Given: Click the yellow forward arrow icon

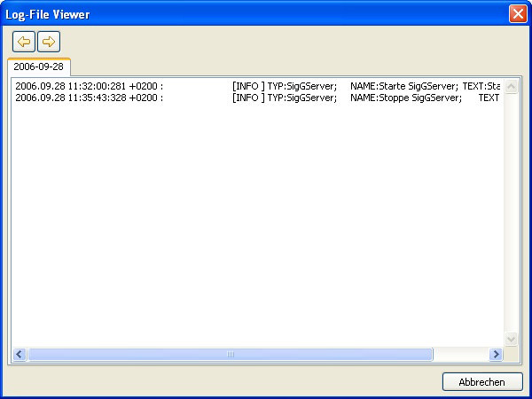Looking at the screenshot, I should pos(49,42).
